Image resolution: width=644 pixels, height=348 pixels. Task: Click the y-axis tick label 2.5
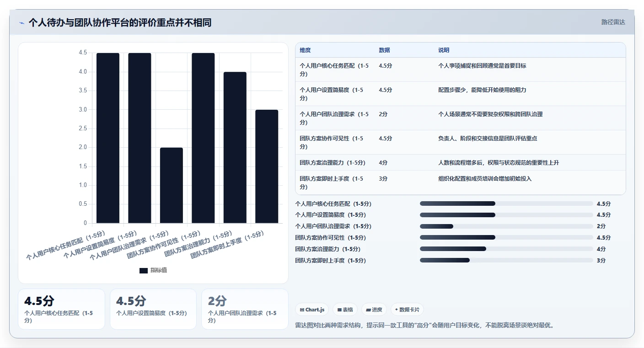click(83, 128)
